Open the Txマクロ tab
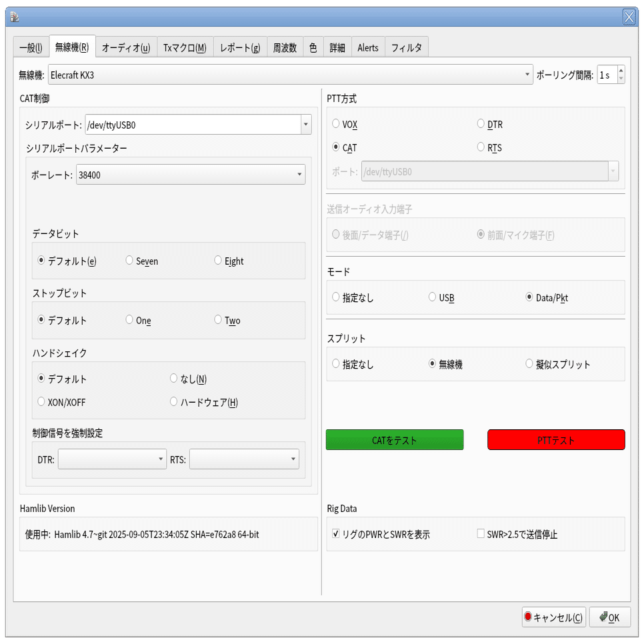644x644 pixels. click(x=185, y=47)
